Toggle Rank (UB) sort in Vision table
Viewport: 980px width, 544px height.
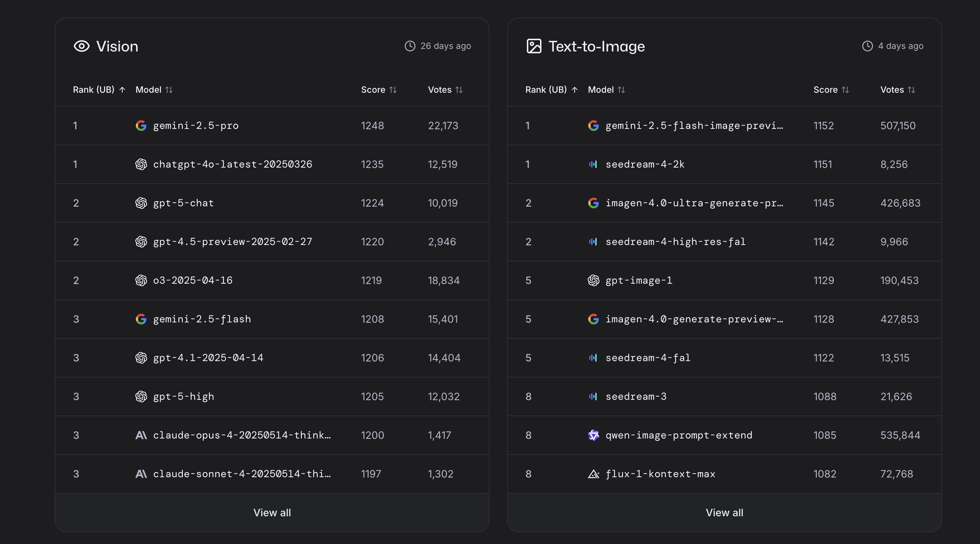(x=99, y=90)
